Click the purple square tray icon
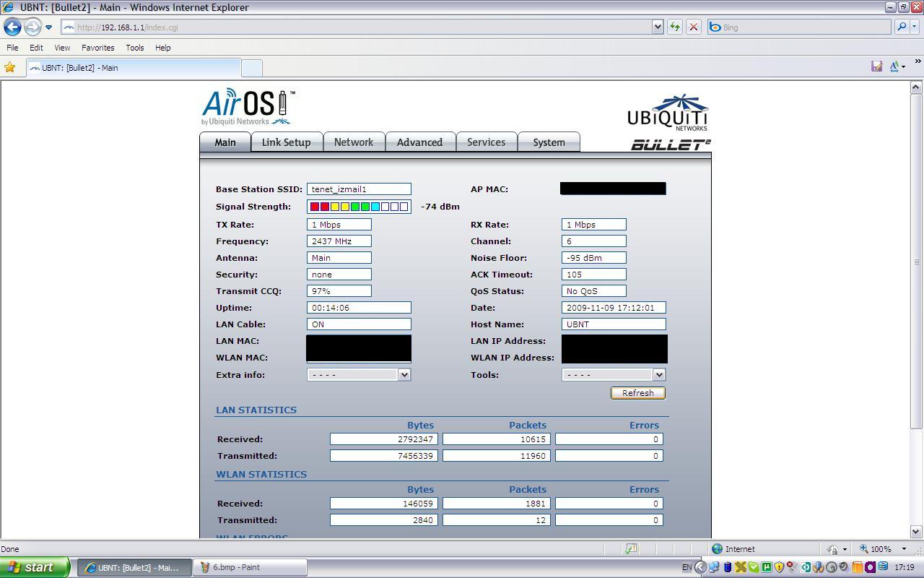The height and width of the screenshot is (578, 924). (x=871, y=567)
